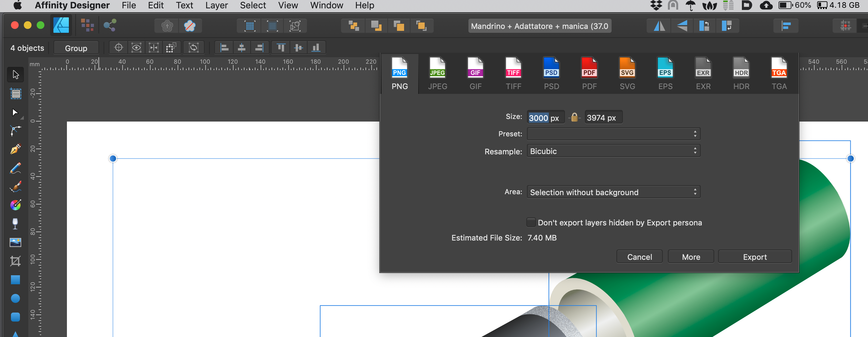This screenshot has width=868, height=337.
Task: Select the Pencil tool
Action: [x=15, y=168]
